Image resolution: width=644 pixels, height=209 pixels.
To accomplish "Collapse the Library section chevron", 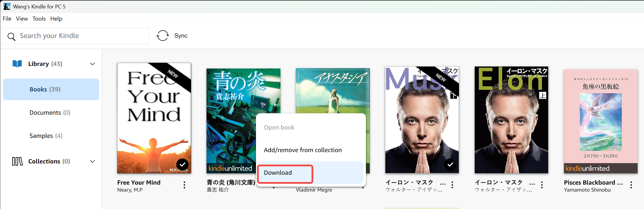I will pyautogui.click(x=92, y=64).
